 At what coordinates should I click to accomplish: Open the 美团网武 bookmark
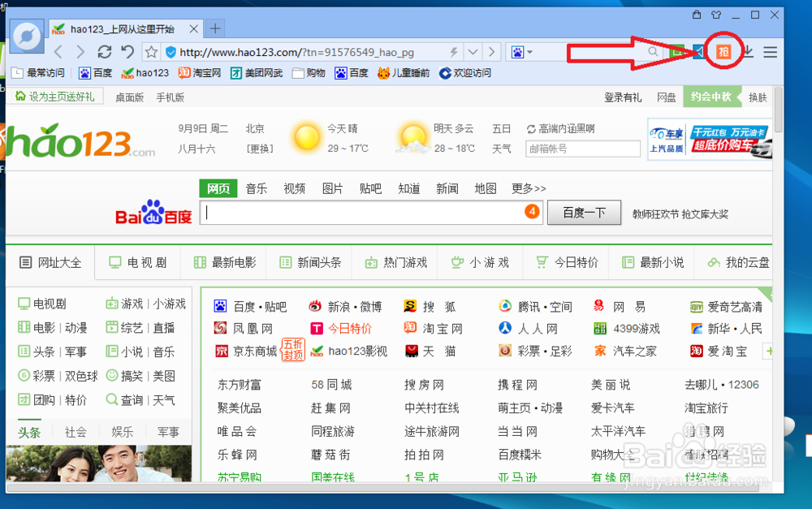[257, 73]
